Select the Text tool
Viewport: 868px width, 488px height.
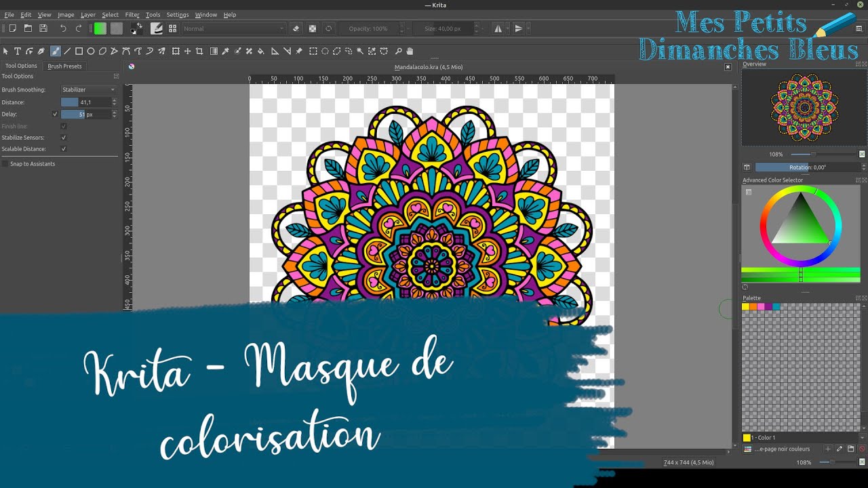[17, 51]
